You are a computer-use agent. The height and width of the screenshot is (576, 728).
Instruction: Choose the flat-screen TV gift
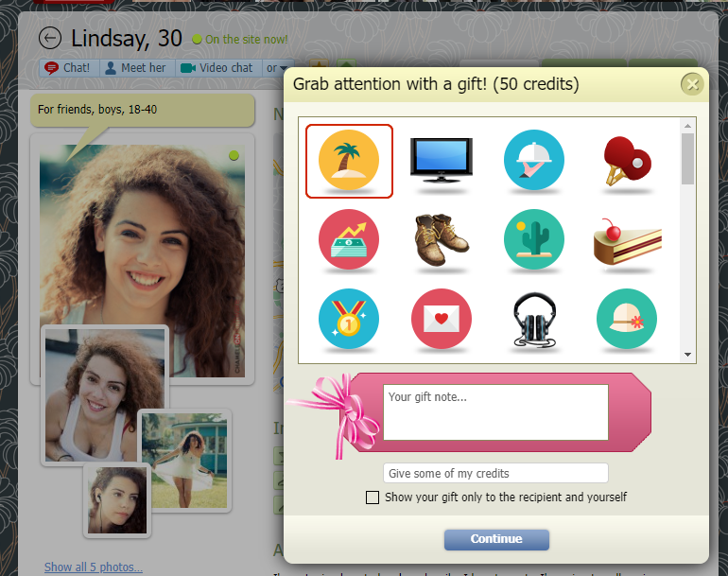pyautogui.click(x=441, y=160)
